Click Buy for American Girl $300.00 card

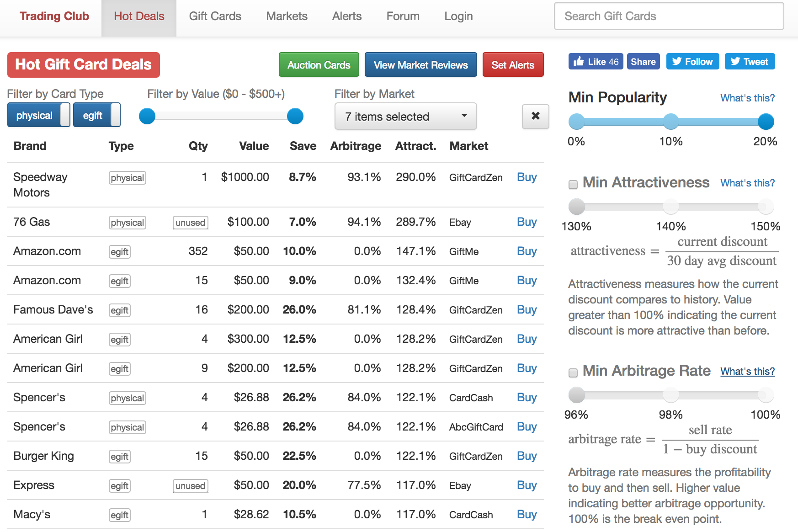527,339
